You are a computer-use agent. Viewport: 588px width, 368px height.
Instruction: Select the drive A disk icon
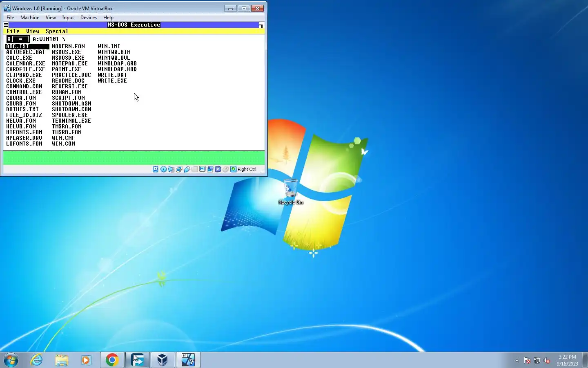(18, 39)
